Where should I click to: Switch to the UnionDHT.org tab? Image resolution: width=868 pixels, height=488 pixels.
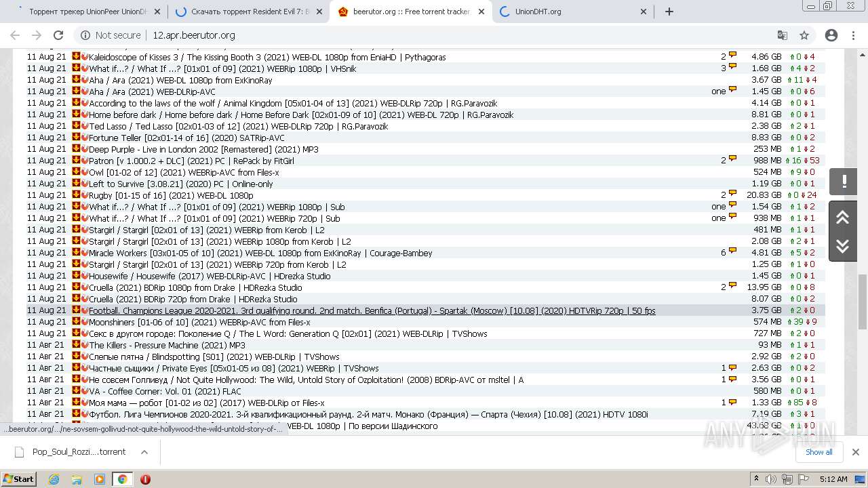(574, 12)
